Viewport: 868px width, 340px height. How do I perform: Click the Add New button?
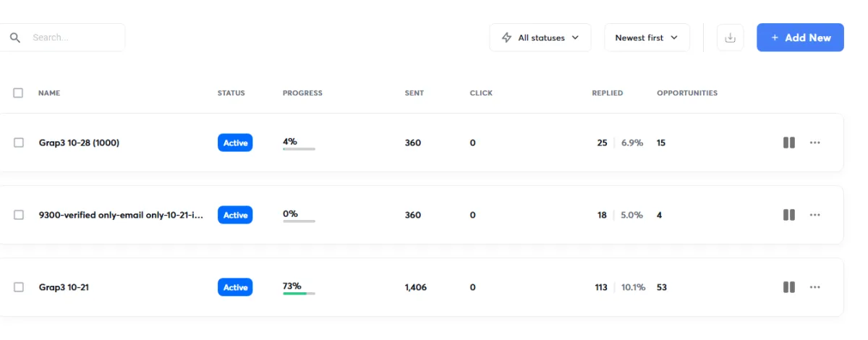coord(800,38)
